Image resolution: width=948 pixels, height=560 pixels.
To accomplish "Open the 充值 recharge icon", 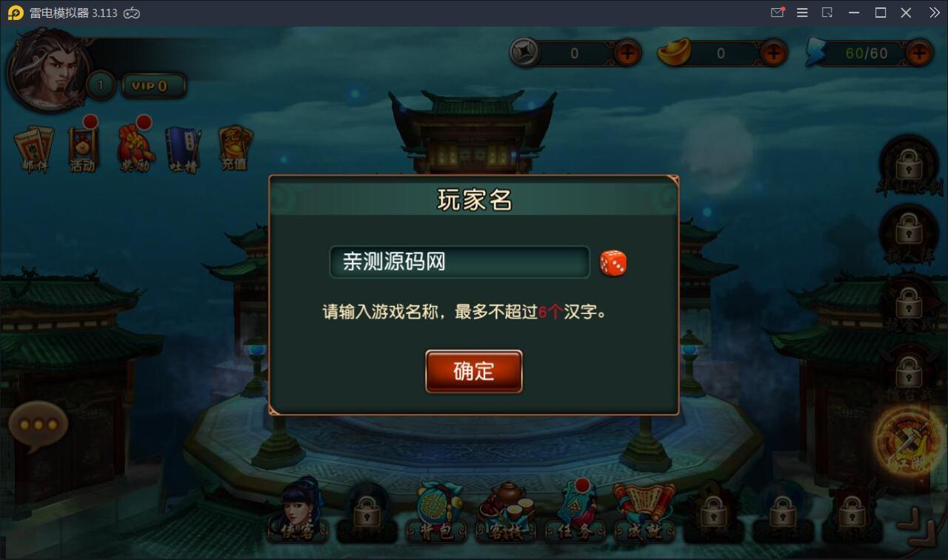I will [235, 149].
